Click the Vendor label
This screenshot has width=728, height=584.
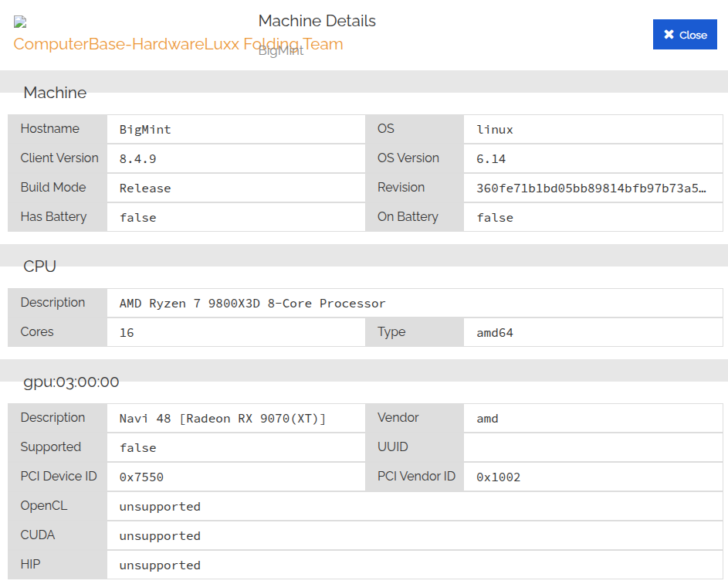tap(398, 417)
